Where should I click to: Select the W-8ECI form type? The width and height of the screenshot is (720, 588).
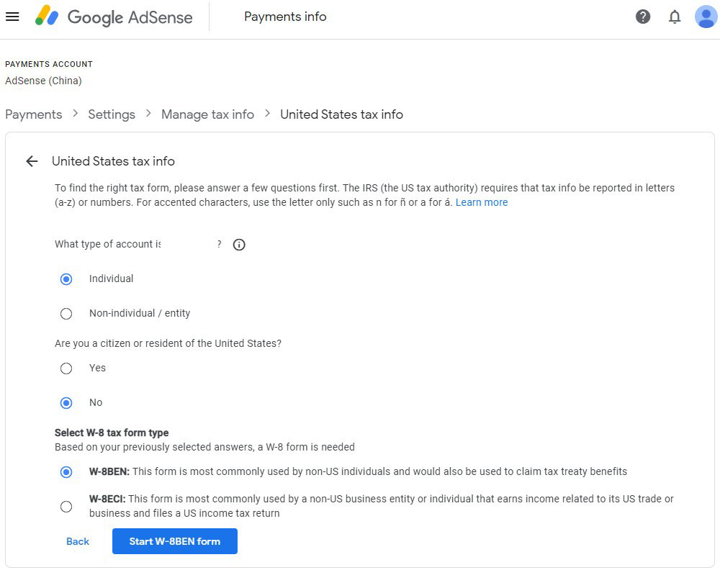tap(66, 507)
